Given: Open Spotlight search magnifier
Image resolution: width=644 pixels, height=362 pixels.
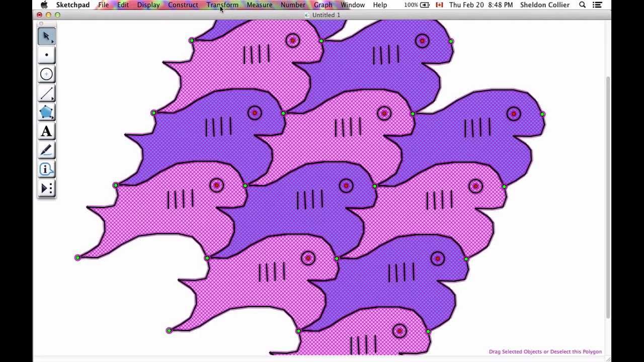Looking at the screenshot, I should 582,5.
